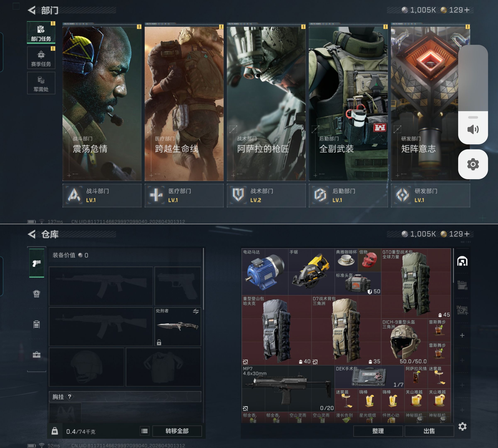Open the 阿萨拉的枪匠 mission card
498x448 pixels.
[266, 103]
